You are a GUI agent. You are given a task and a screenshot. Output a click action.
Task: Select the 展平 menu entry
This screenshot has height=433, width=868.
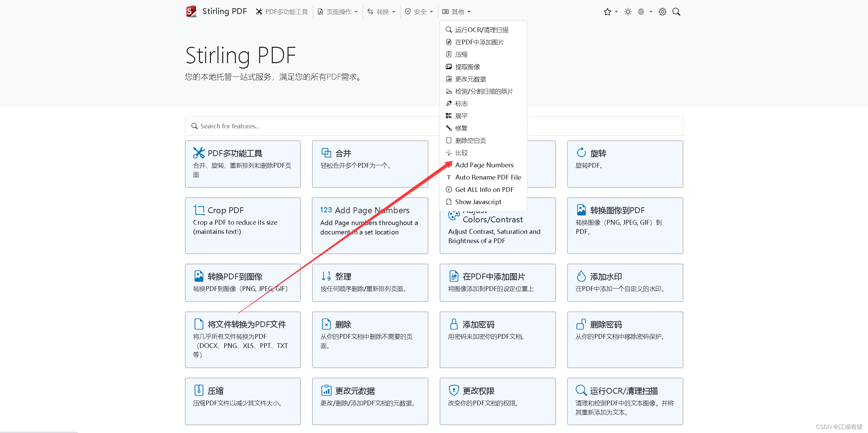coord(483,116)
